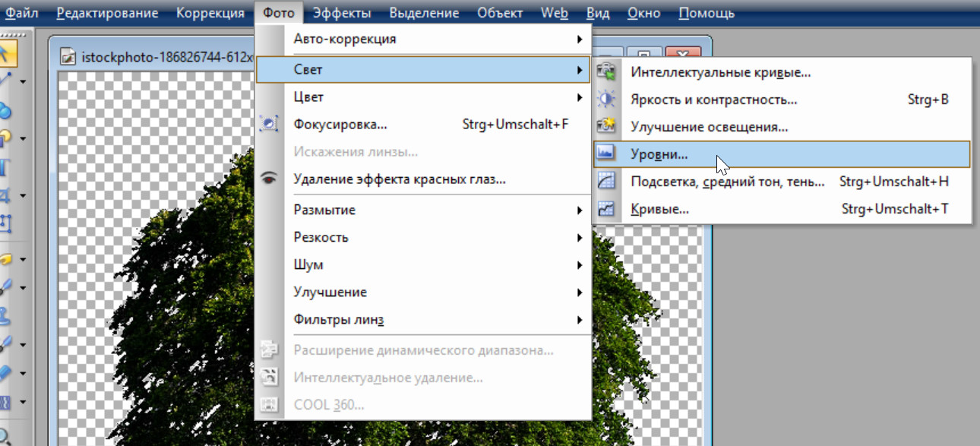The height and width of the screenshot is (446, 980).
Task: Expand the Улучшение submenu
Action: [x=423, y=292]
